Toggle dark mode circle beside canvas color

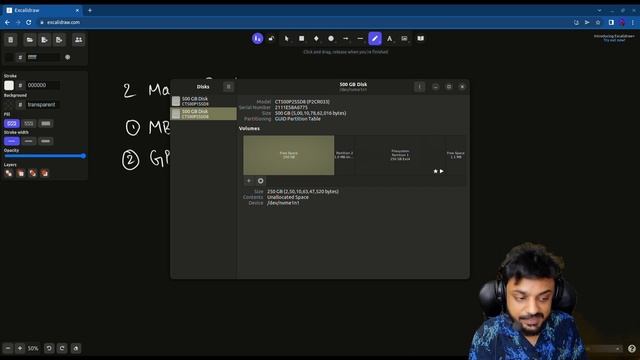click(x=68, y=57)
